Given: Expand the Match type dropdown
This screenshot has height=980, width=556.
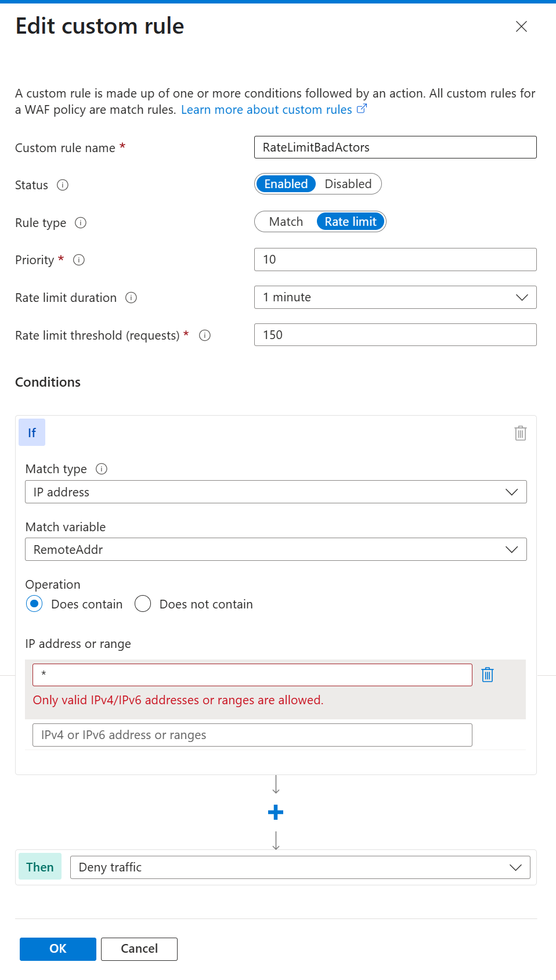Looking at the screenshot, I should tap(276, 492).
